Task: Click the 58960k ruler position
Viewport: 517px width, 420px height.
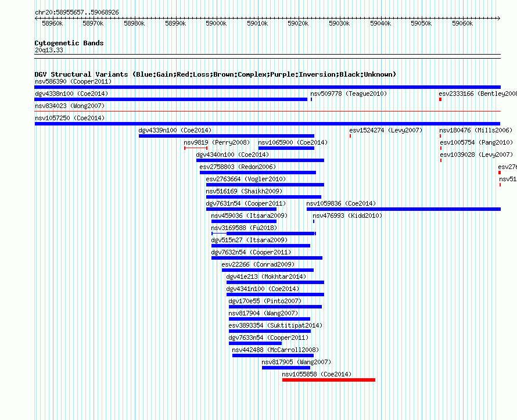Action: (52, 23)
